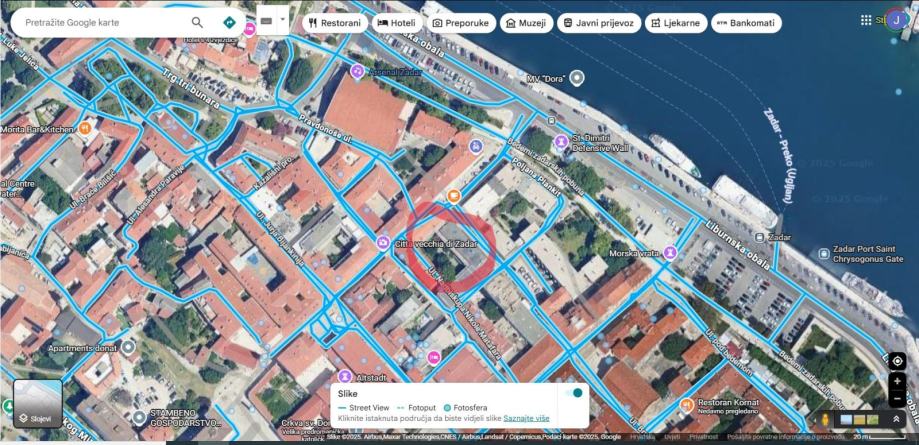The height and width of the screenshot is (445, 919).
Task: Open the Privatnost footer link
Action: [x=703, y=437]
